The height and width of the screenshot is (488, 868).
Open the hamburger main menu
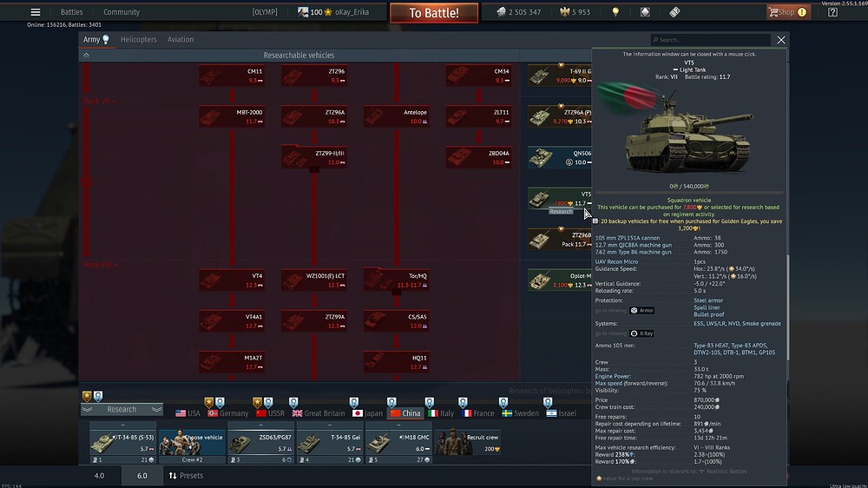[36, 12]
